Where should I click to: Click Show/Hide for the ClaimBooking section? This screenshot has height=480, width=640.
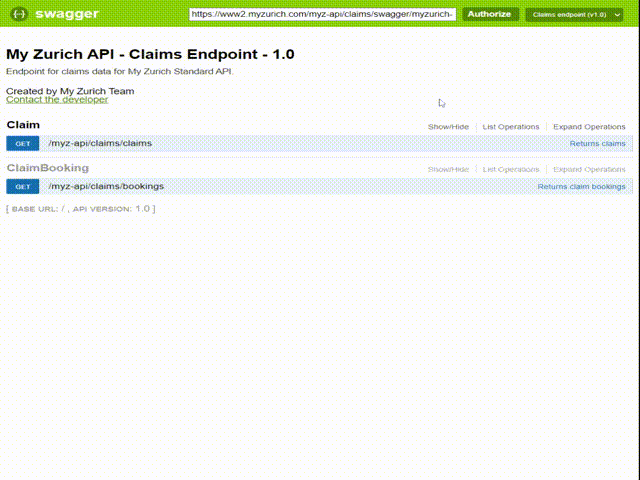pos(448,169)
